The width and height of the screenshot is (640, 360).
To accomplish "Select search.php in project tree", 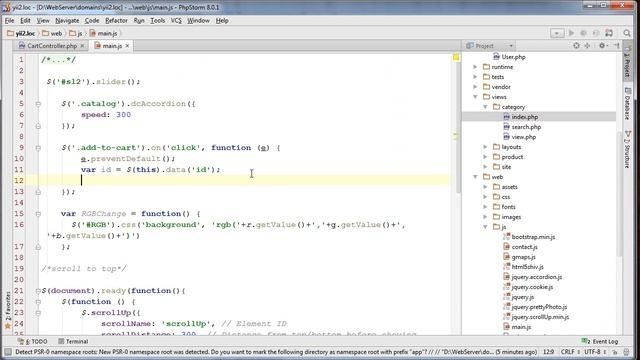I will (x=522, y=127).
